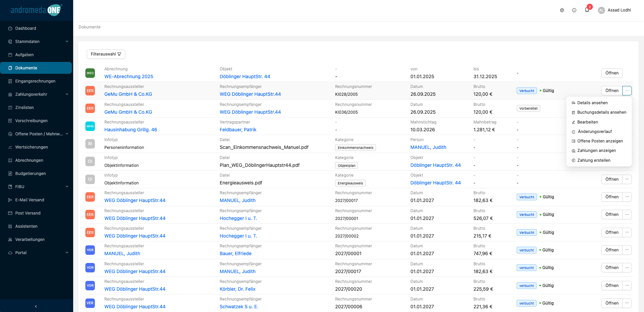The image size is (644, 312).
Task: Open Budgetierungen in the sidebar
Action: tap(36, 174)
